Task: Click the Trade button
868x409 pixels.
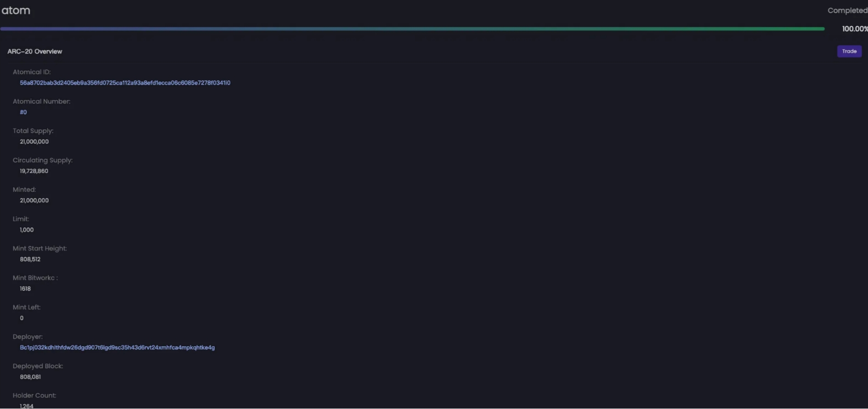Action: click(849, 51)
